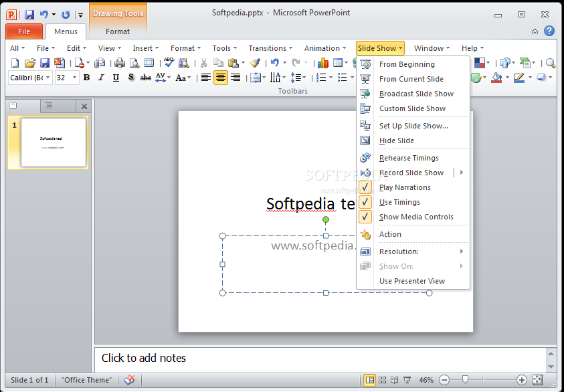
Task: Open the font size 32 dropdown
Action: point(74,78)
